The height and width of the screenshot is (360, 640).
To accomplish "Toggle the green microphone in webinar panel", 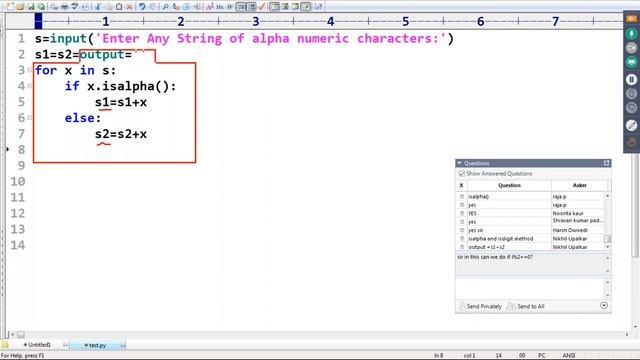I will 631,33.
